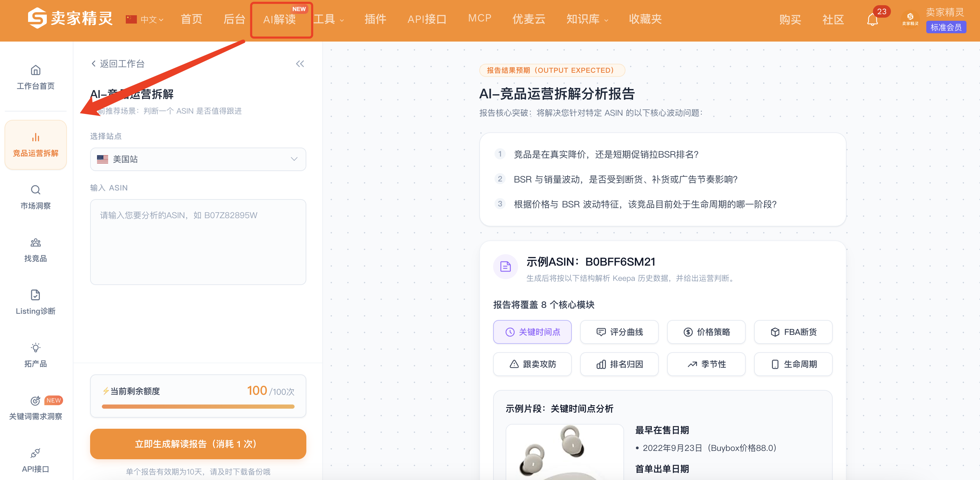Click into the ASIN input text area
The height and width of the screenshot is (480, 980).
pyautogui.click(x=198, y=242)
